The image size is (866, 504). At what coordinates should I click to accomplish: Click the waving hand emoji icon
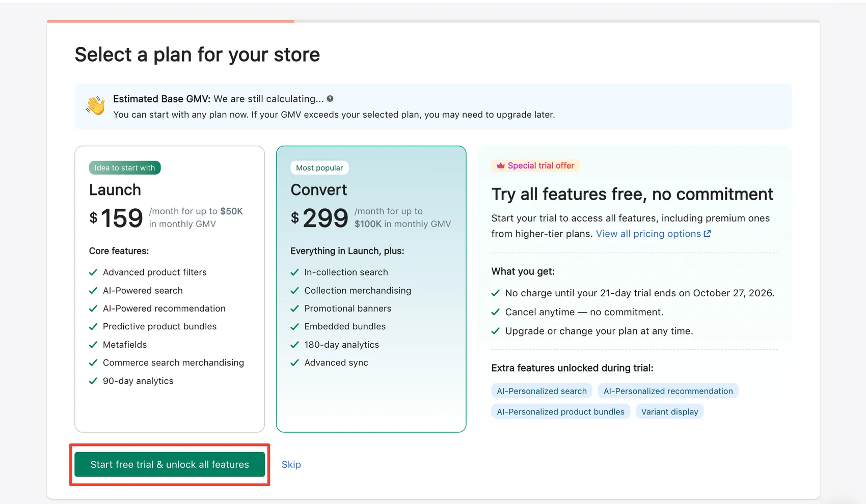95,105
